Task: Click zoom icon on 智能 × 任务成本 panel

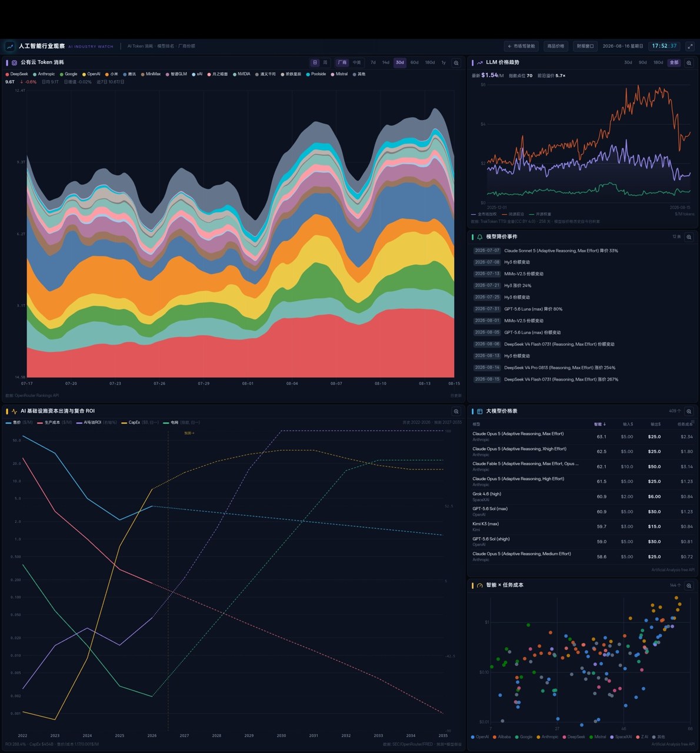Action: coord(689,585)
